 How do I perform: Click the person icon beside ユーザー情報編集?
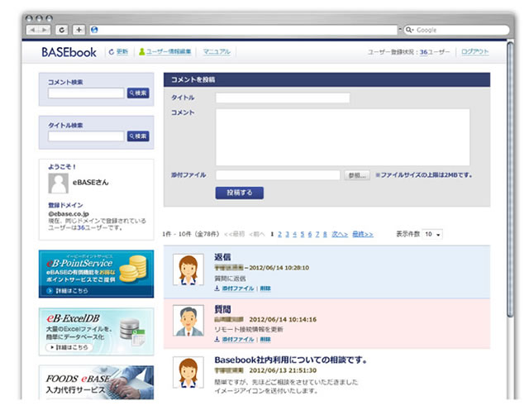142,51
